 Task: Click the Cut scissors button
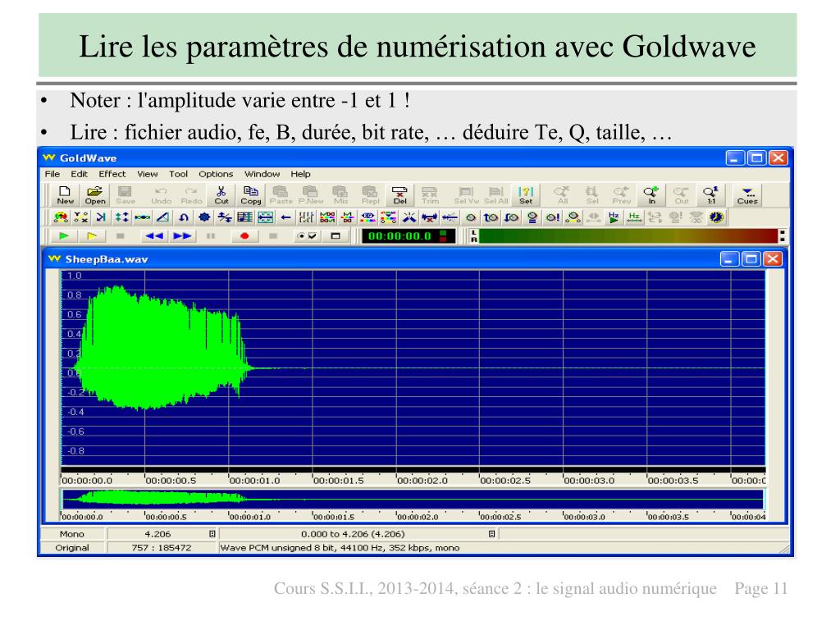(x=221, y=195)
